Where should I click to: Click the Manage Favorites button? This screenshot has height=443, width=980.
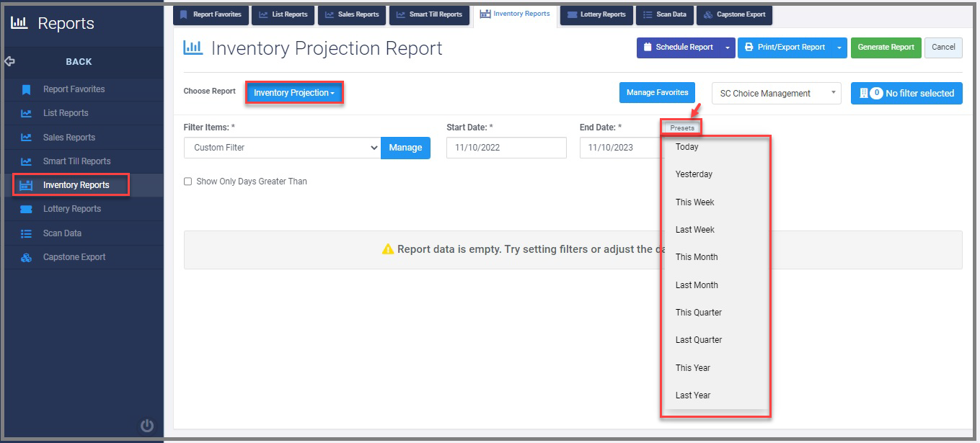click(x=657, y=92)
